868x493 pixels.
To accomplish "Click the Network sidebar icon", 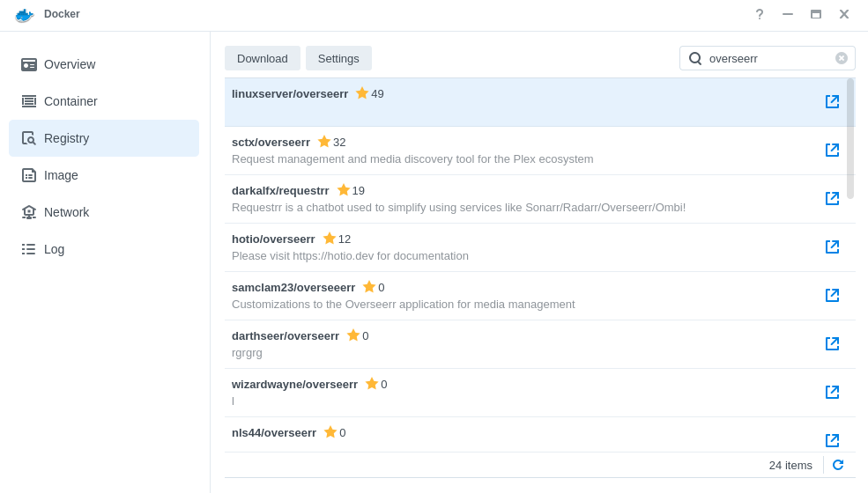I will 29,212.
